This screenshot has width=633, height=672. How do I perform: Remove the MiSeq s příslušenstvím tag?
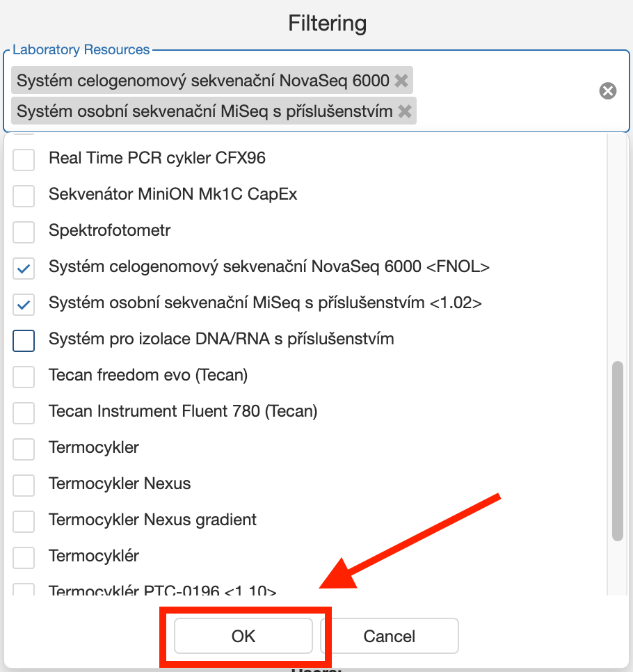[405, 111]
